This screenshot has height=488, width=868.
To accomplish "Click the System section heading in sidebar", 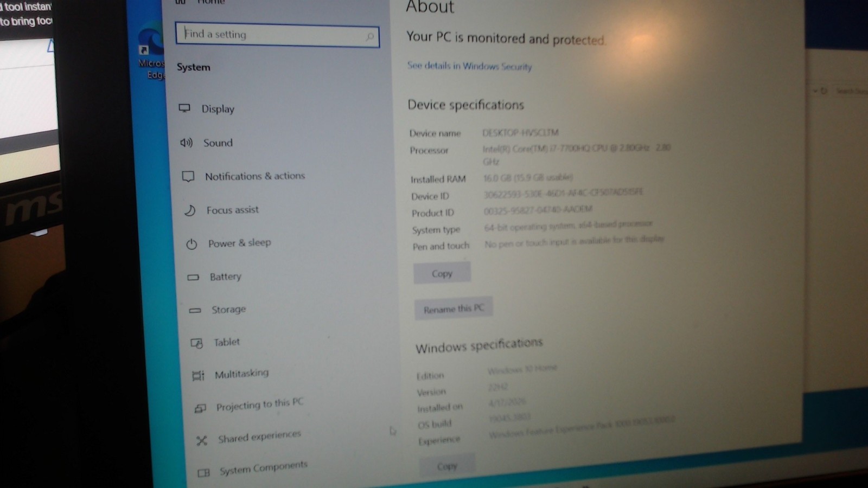I will (194, 67).
